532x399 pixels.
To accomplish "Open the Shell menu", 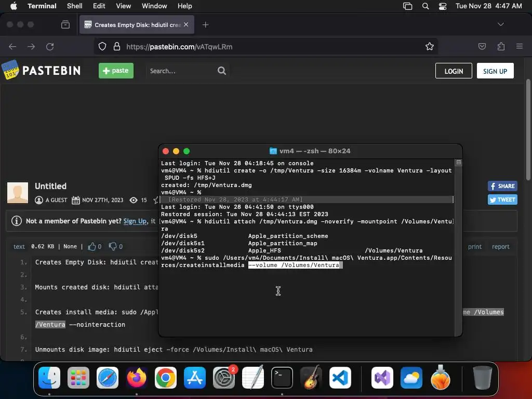I will click(x=75, y=6).
